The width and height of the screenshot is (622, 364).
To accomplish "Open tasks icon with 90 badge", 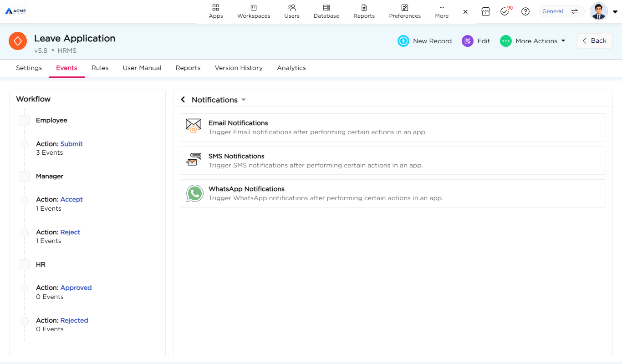I will pyautogui.click(x=505, y=11).
